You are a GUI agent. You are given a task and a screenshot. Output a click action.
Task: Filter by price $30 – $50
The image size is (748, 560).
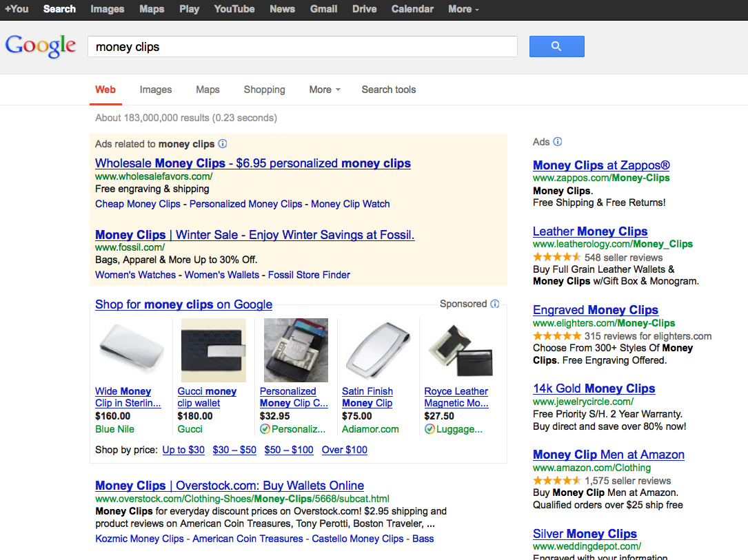click(234, 450)
